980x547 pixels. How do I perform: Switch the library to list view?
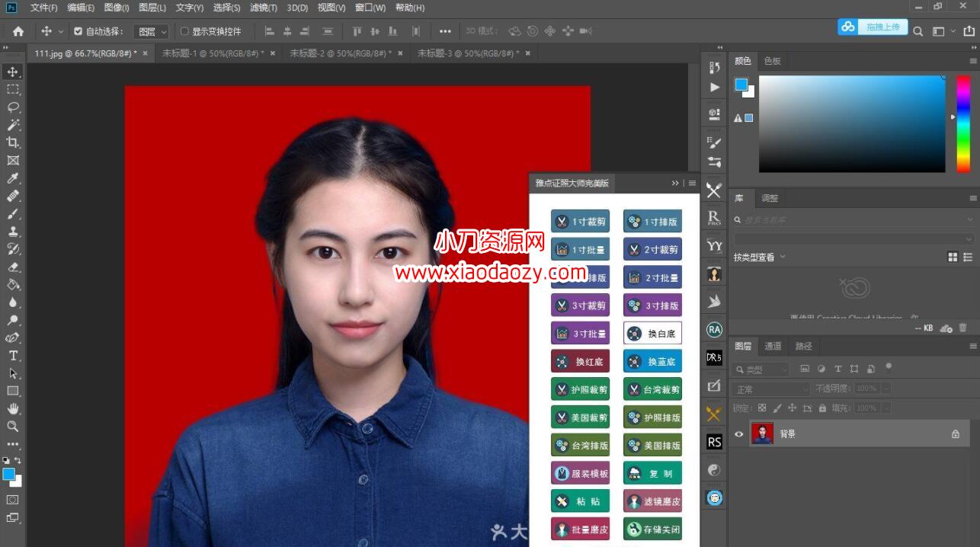point(969,258)
